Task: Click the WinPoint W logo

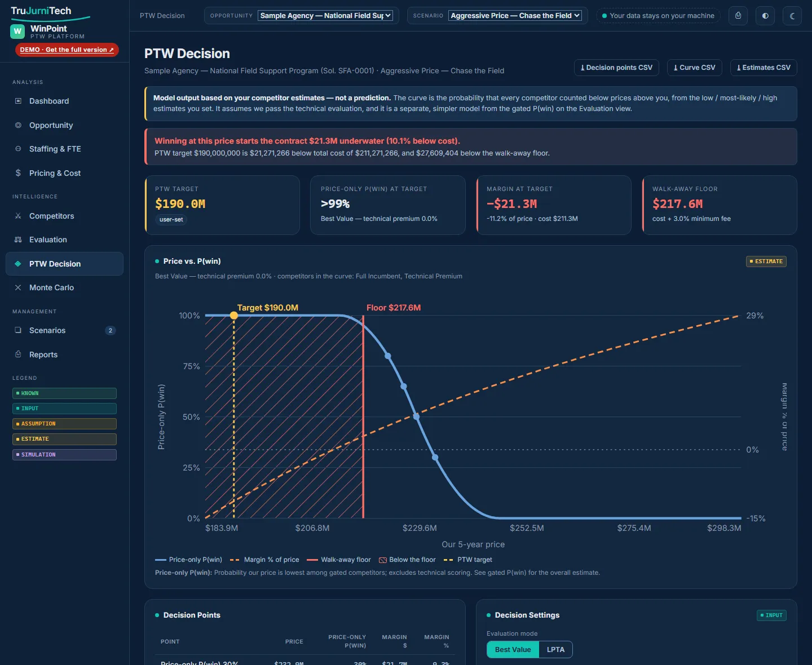Action: tap(18, 32)
